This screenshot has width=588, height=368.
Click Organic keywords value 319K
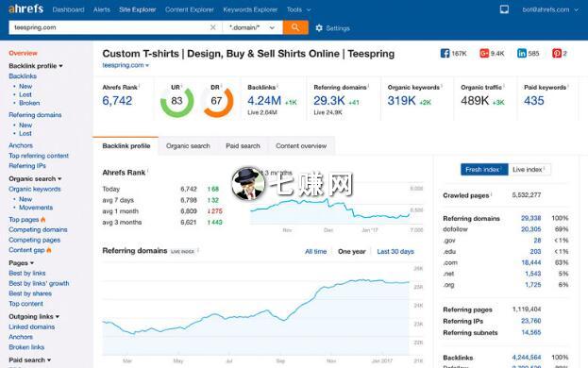click(401, 100)
